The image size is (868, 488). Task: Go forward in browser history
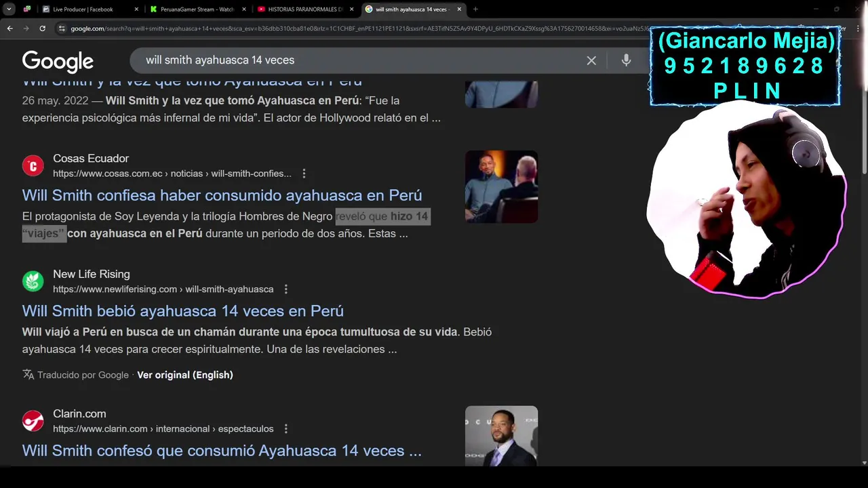[x=26, y=28]
